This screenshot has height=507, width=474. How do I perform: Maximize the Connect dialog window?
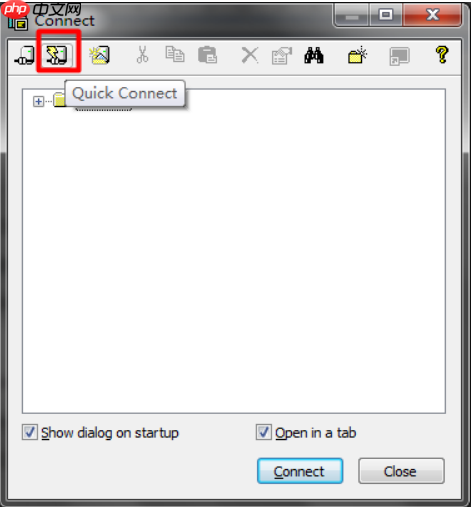pyautogui.click(x=386, y=15)
